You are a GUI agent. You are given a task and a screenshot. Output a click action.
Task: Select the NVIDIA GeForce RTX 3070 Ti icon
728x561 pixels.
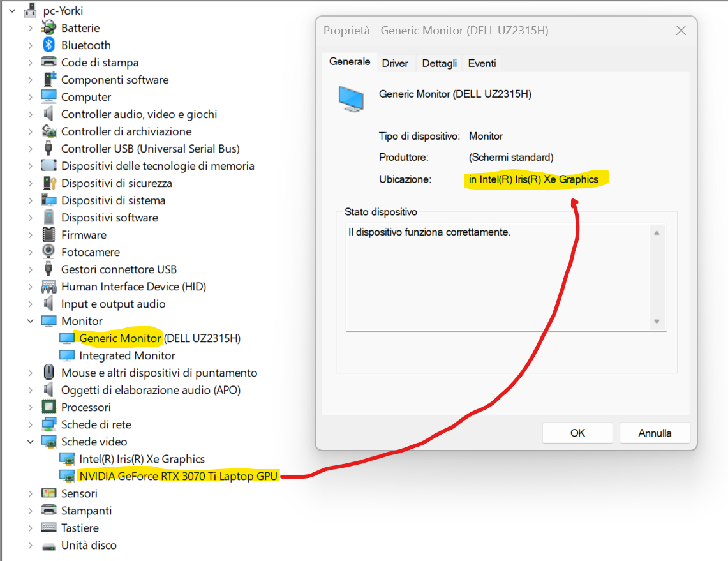(66, 475)
